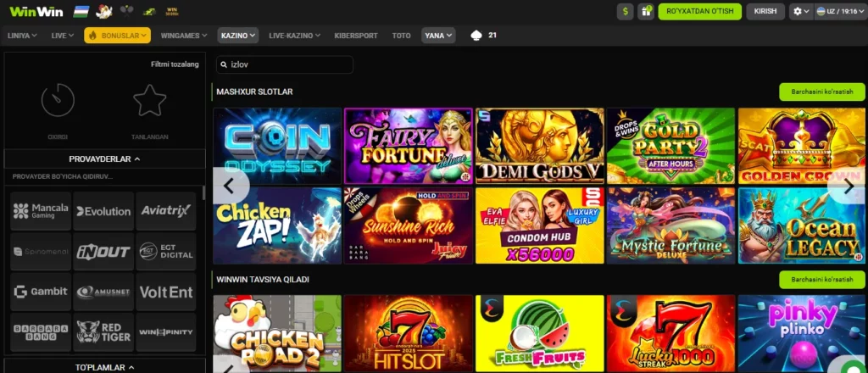Open the Bonuslar dropdown
The width and height of the screenshot is (868, 373).
click(x=117, y=36)
